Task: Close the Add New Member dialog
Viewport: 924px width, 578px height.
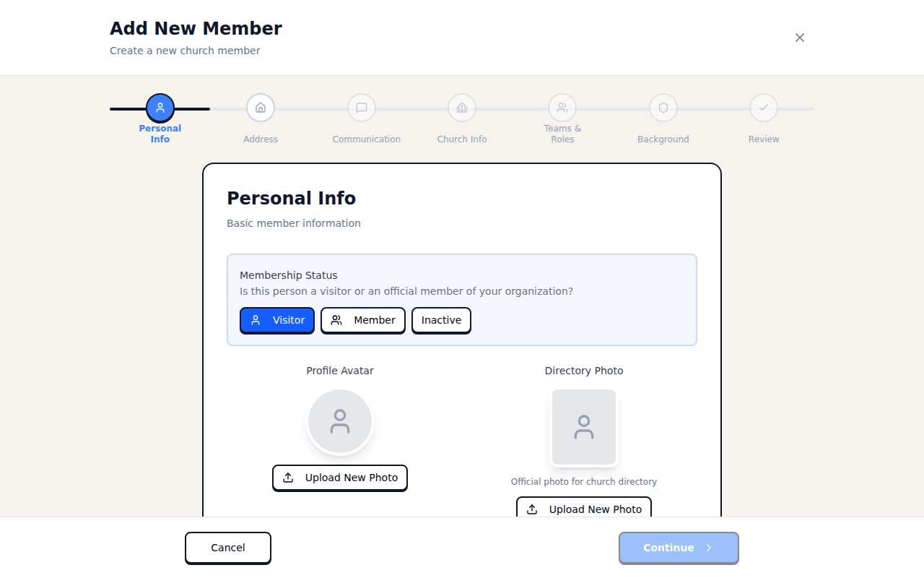Action: [x=799, y=37]
